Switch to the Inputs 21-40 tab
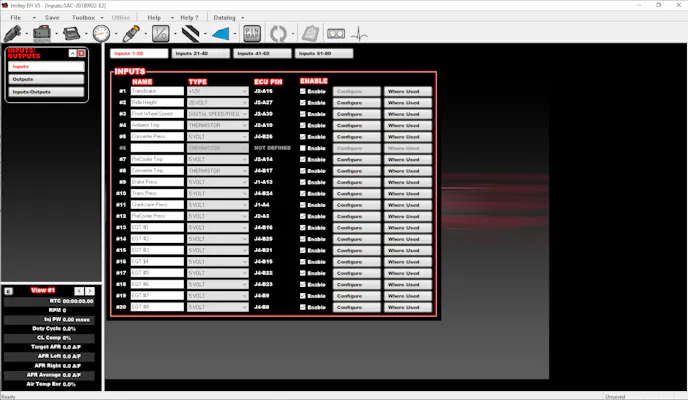The width and height of the screenshot is (688, 400). tap(199, 53)
